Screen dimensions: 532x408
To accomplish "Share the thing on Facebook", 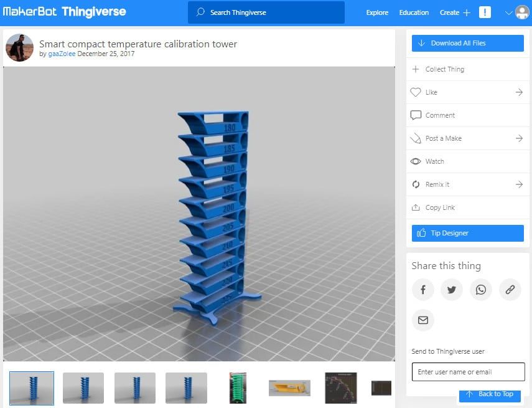I will (422, 290).
